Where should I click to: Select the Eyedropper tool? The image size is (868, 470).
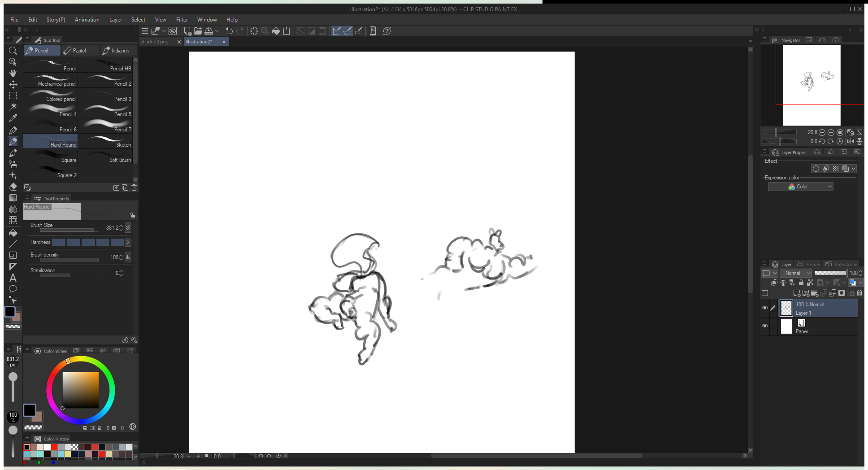tap(13, 118)
